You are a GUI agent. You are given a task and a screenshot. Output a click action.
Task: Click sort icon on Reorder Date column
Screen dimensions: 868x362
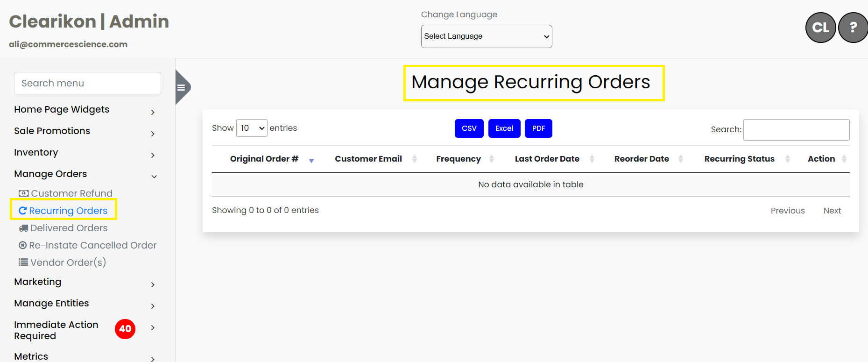pos(680,159)
